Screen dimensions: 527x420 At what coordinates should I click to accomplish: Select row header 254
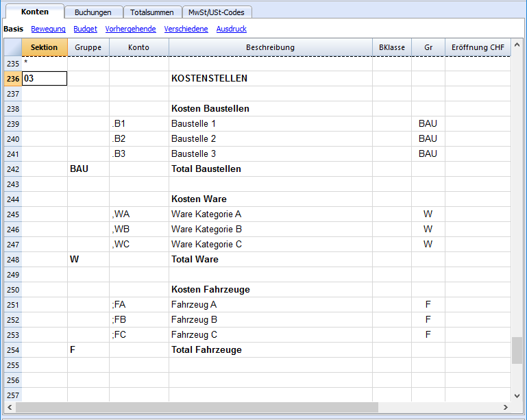(x=13, y=350)
